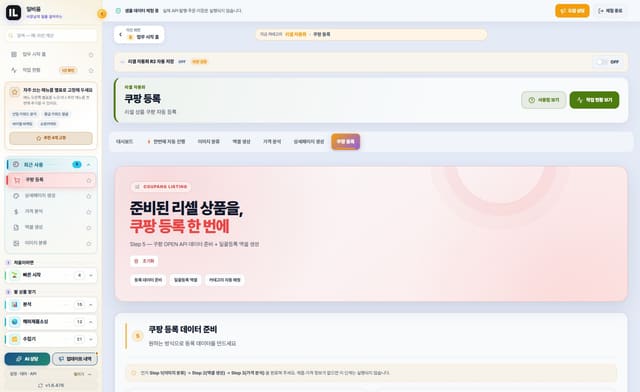The width and height of the screenshot is (640, 392).
Task: Pin the first sidebar item with its star
Action: pos(91,55)
